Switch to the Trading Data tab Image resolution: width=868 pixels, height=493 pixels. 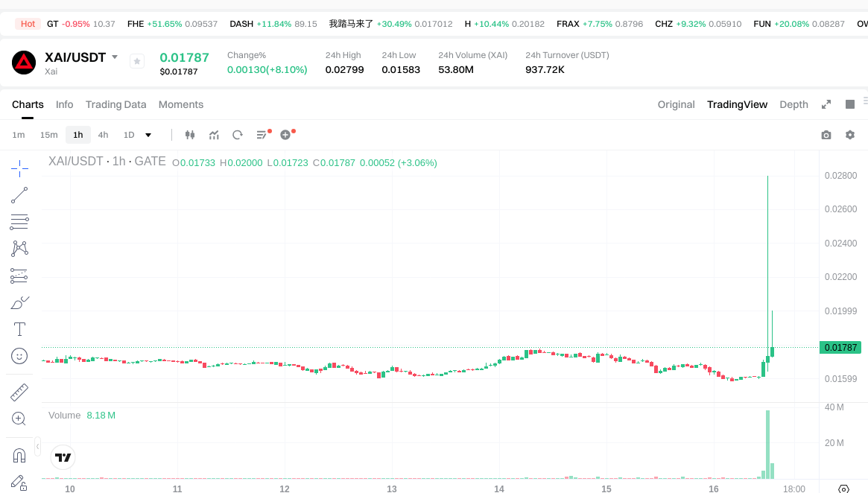click(x=115, y=104)
